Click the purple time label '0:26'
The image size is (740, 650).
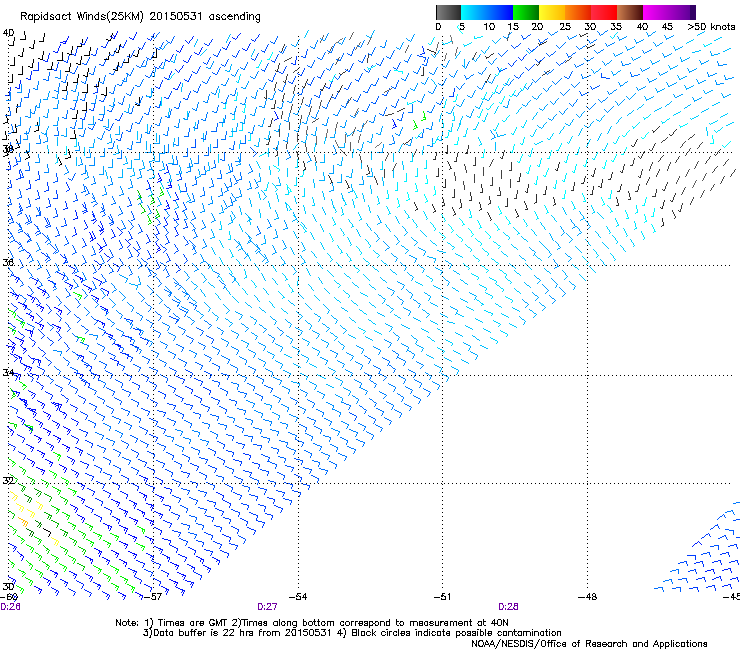coord(10,607)
